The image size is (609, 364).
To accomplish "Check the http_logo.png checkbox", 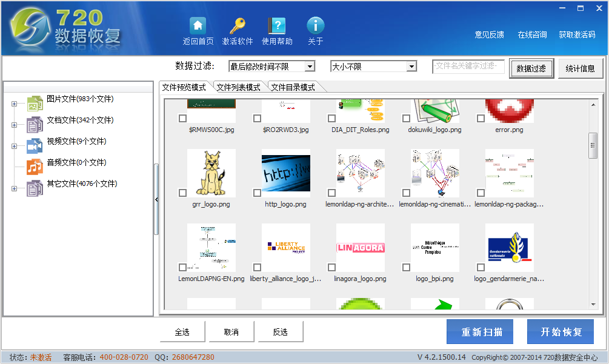I will click(x=257, y=193).
